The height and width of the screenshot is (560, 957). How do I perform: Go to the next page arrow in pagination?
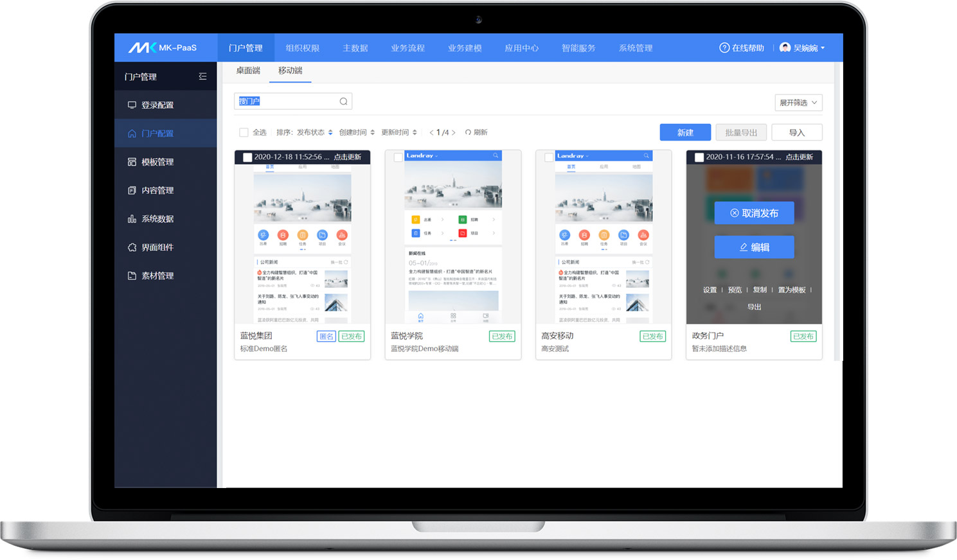pyautogui.click(x=454, y=132)
